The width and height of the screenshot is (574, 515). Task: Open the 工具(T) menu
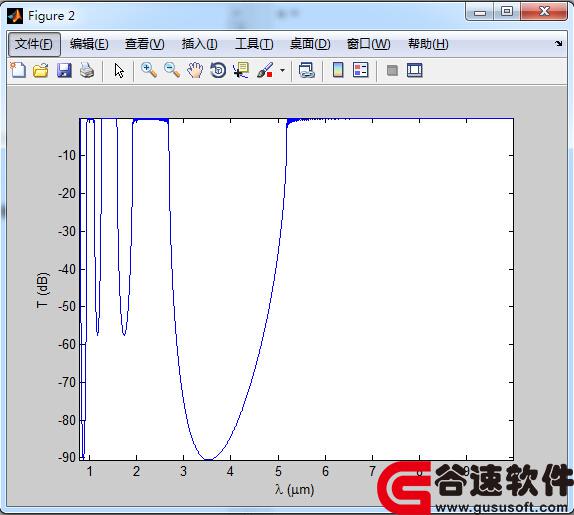click(254, 44)
